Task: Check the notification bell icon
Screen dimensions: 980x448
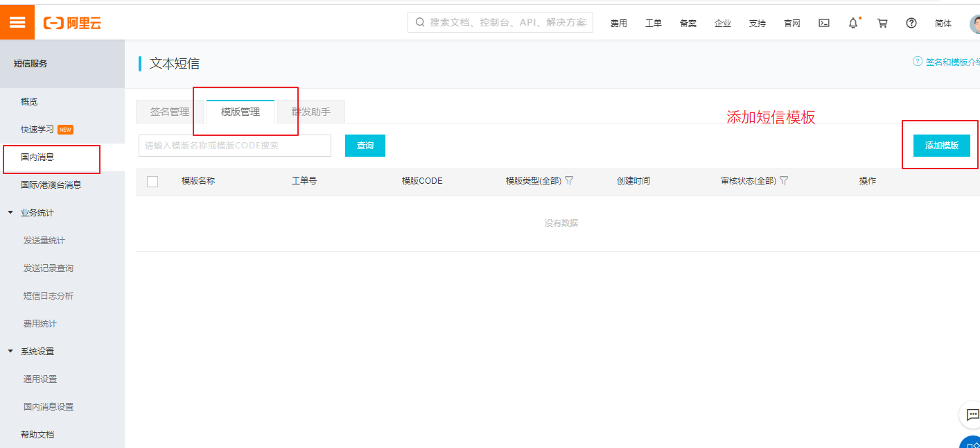Action: point(853,23)
